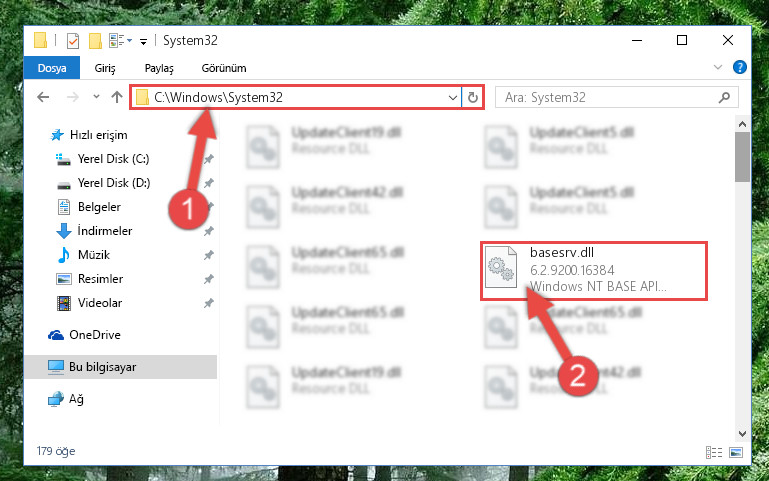Open the Help question mark icon

pyautogui.click(x=739, y=67)
